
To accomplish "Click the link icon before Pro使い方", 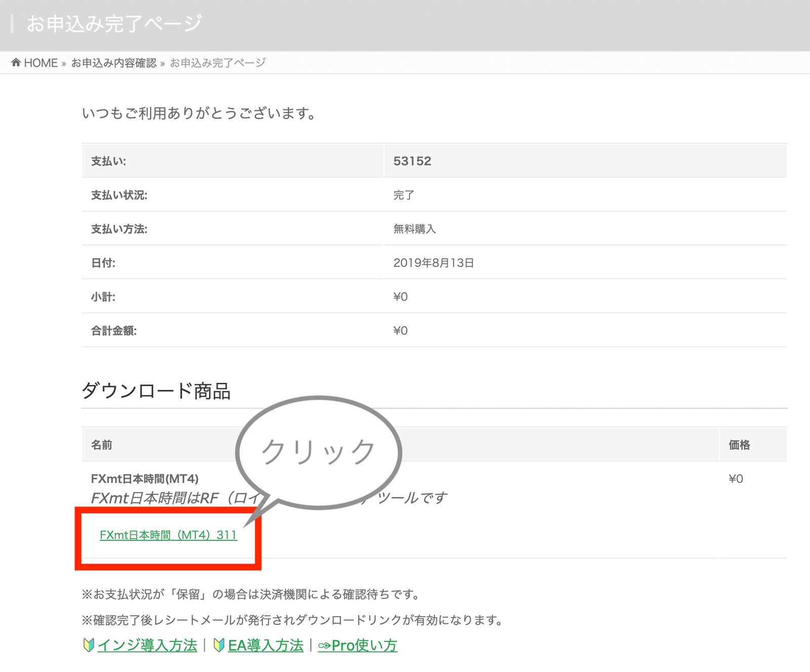I will pos(324,646).
